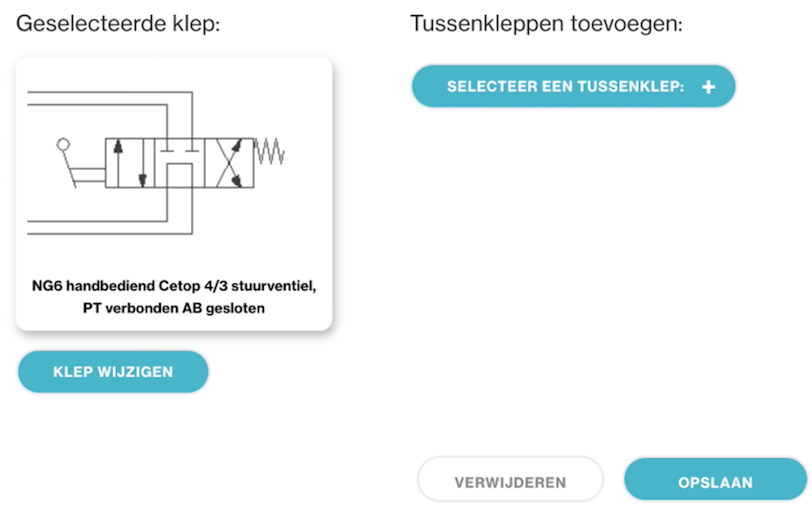Save with the Opslaan button
This screenshot has width=812, height=508.
click(715, 481)
